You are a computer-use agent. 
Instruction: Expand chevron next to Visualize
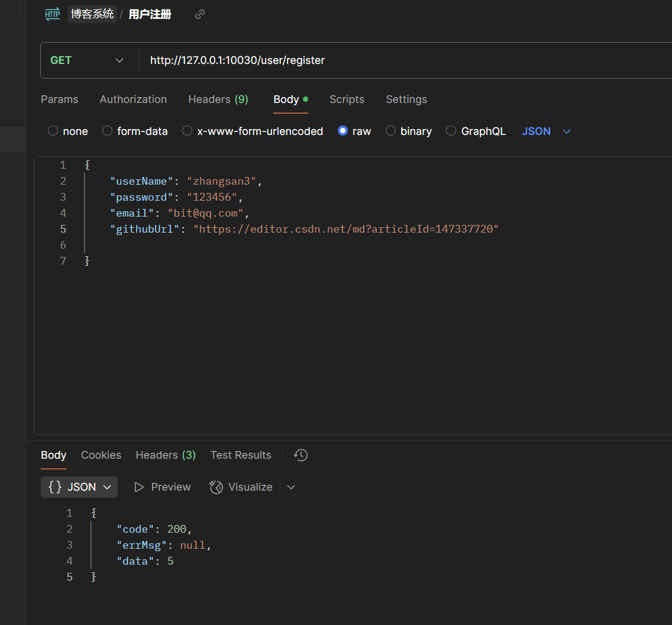pyautogui.click(x=291, y=487)
